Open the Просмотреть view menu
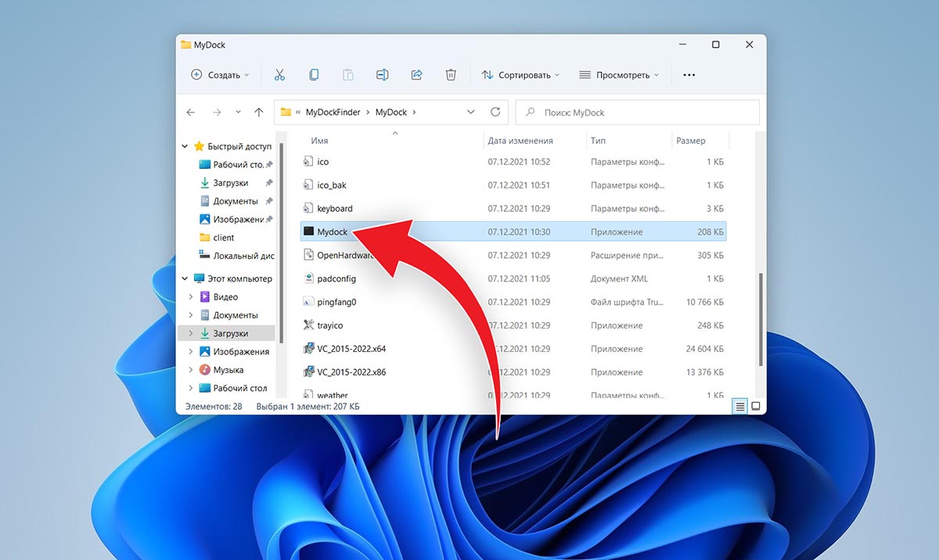 tap(618, 75)
